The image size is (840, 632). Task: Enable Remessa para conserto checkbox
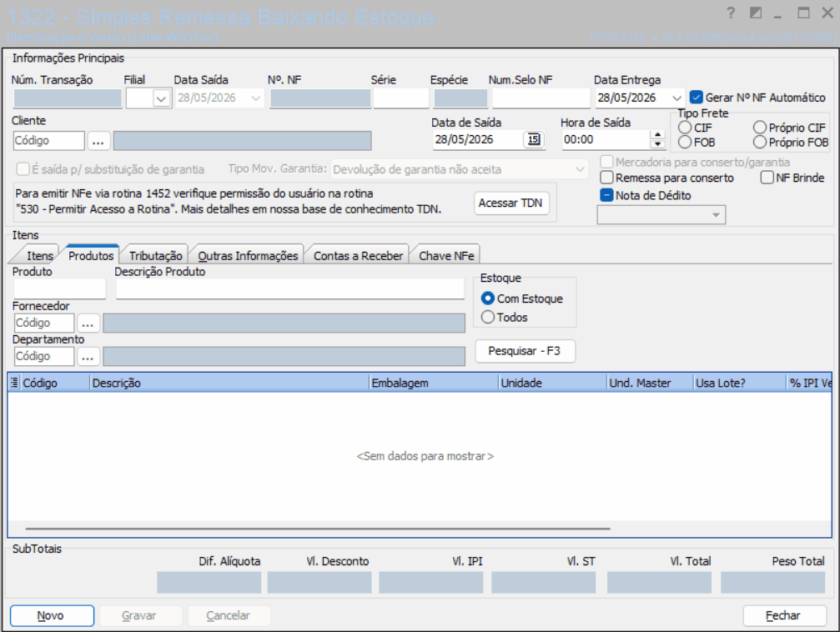pyautogui.click(x=606, y=178)
